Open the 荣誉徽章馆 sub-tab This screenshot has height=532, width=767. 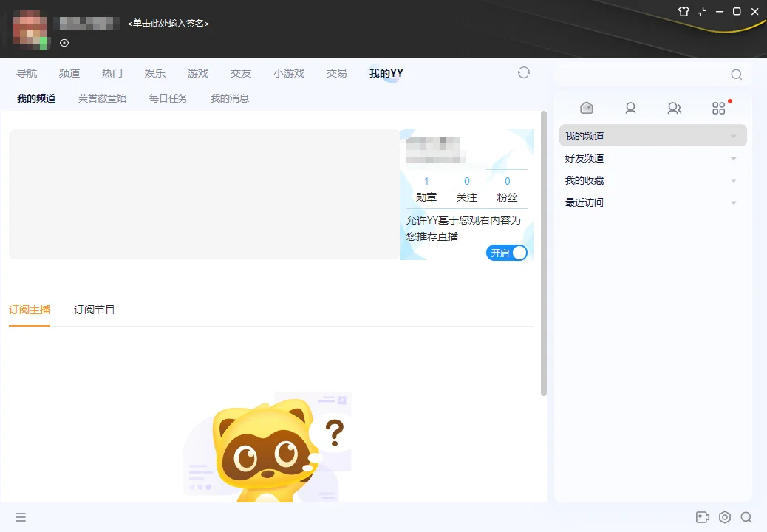coord(102,98)
